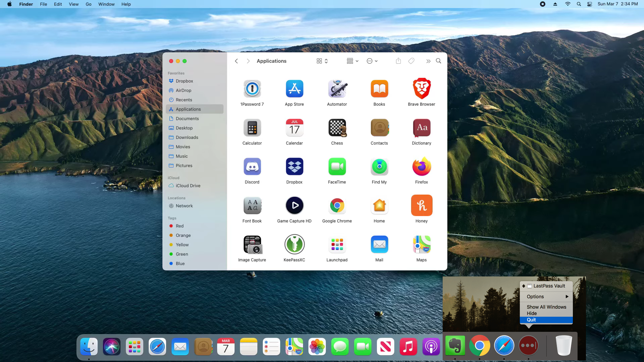
Task: Launch Discord from Applications
Action: coord(252,167)
